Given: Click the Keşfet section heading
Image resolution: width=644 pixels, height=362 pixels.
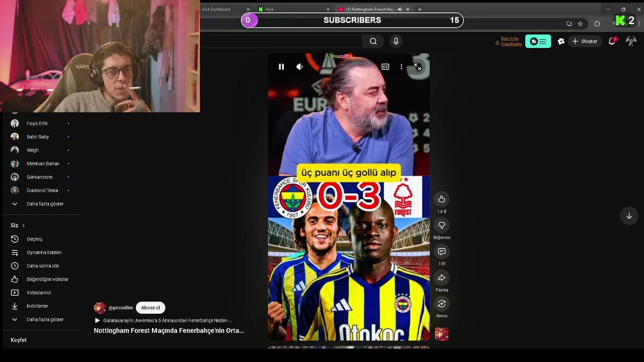Looking at the screenshot, I should [x=19, y=340].
